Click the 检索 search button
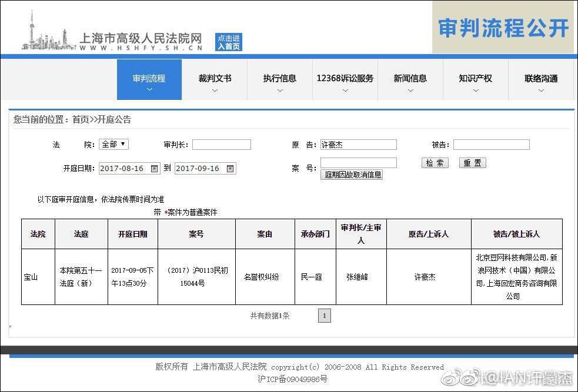578x392 pixels. 435,163
